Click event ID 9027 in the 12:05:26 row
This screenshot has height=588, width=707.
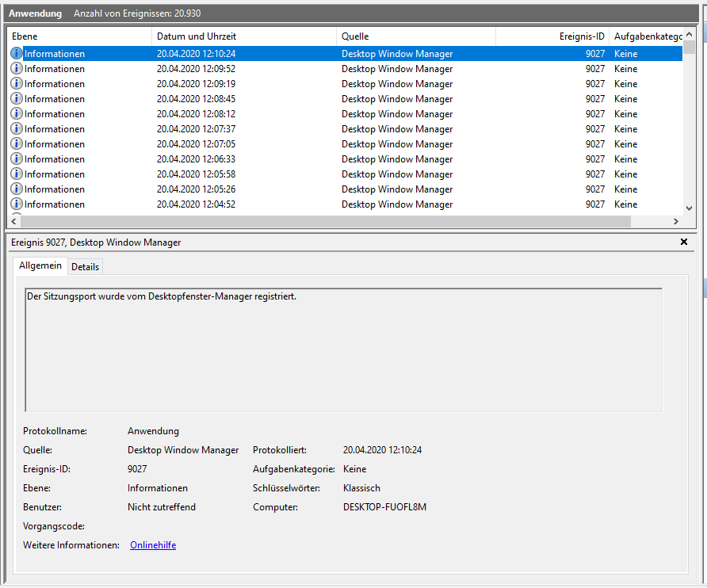[595, 189]
